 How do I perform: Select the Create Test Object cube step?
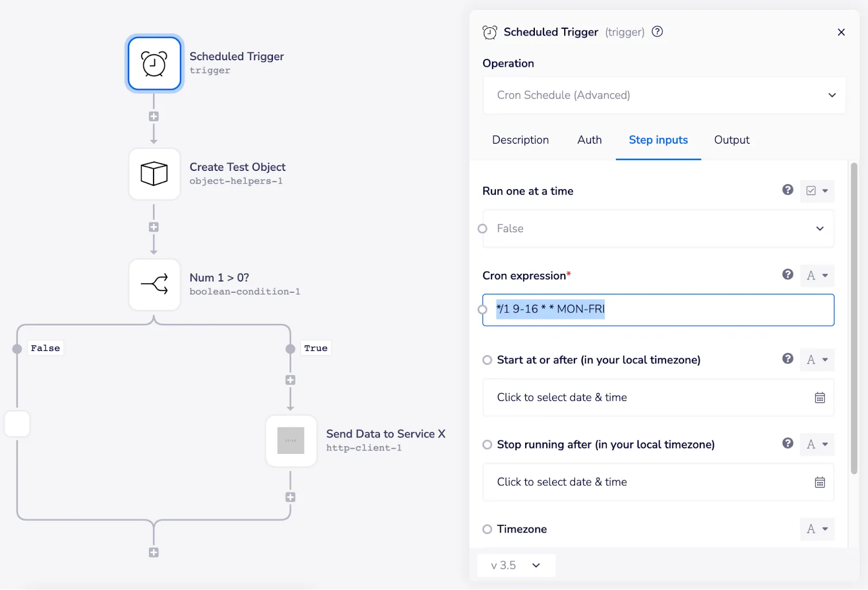[155, 174]
